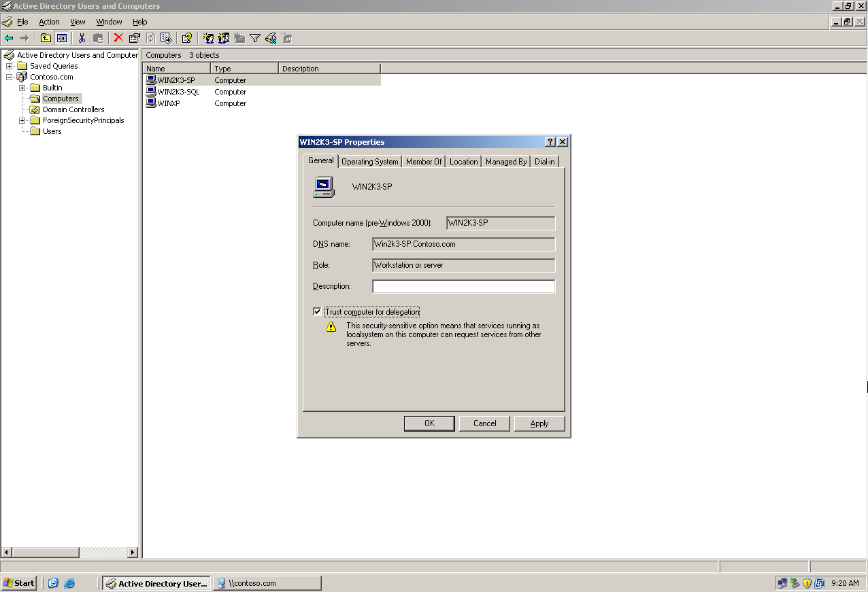This screenshot has height=592, width=868.
Task: Click the MMC console icon in the menu bar
Action: pyautogui.click(x=7, y=22)
